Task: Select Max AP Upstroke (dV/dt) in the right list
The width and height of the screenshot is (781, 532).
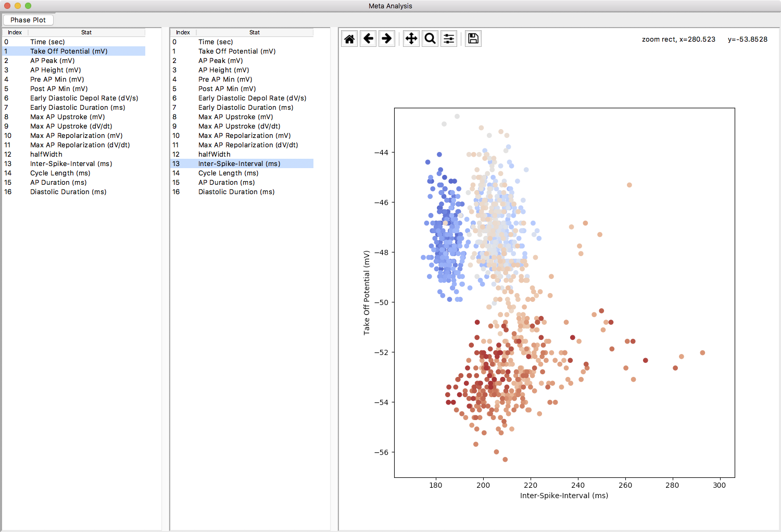Action: click(x=242, y=126)
